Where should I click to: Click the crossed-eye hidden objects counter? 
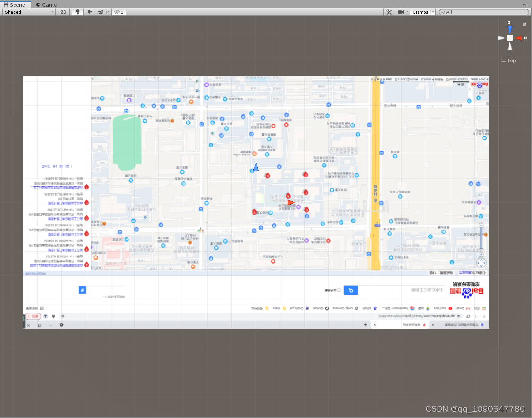click(x=117, y=12)
